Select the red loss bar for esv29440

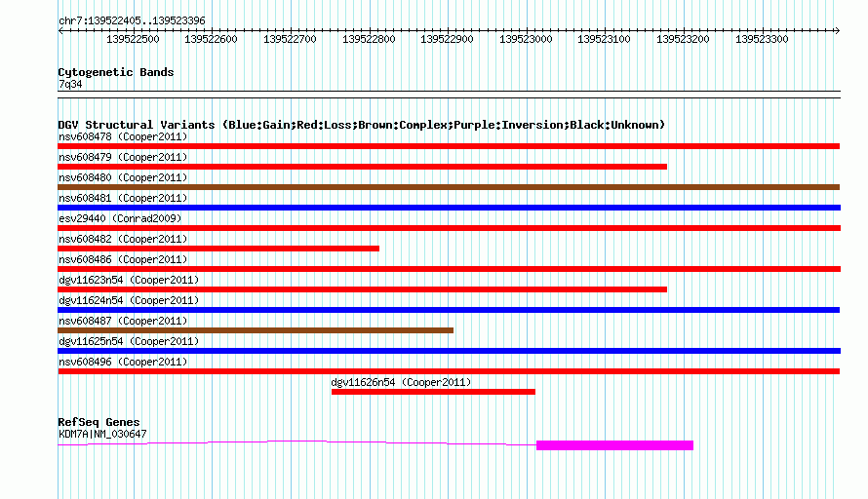pyautogui.click(x=449, y=228)
